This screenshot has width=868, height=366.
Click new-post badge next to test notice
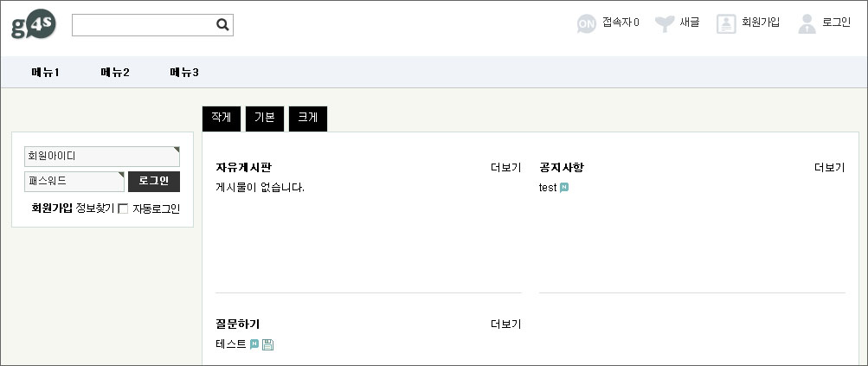564,188
